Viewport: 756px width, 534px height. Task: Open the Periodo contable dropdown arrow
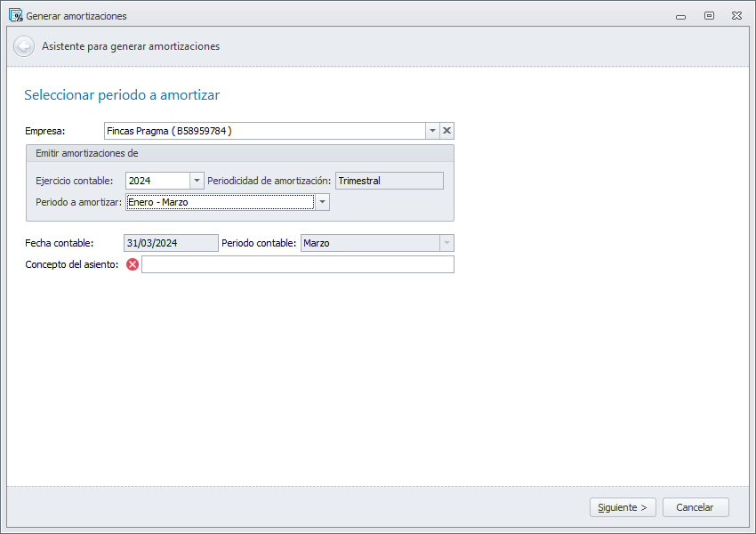(x=446, y=243)
